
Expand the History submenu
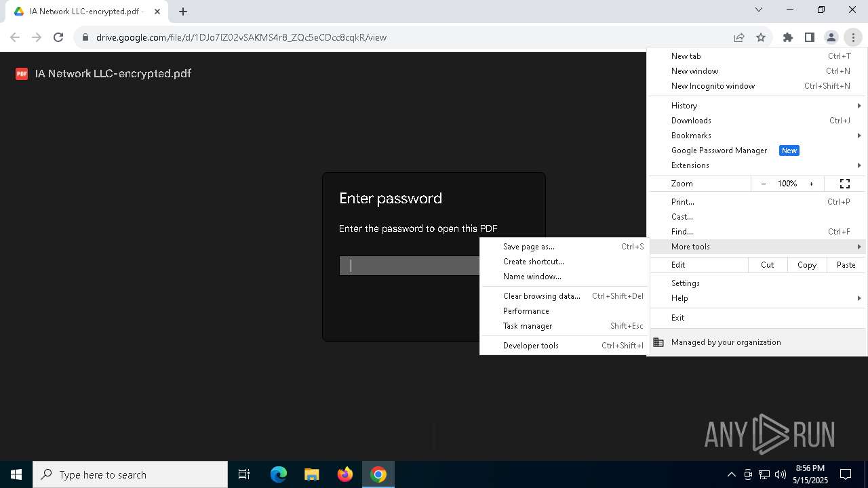coord(757,106)
